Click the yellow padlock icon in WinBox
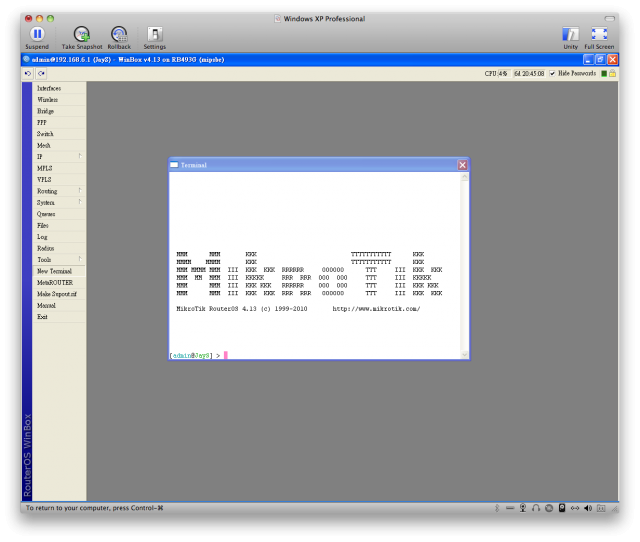The height and width of the screenshot is (542, 640). click(x=613, y=73)
